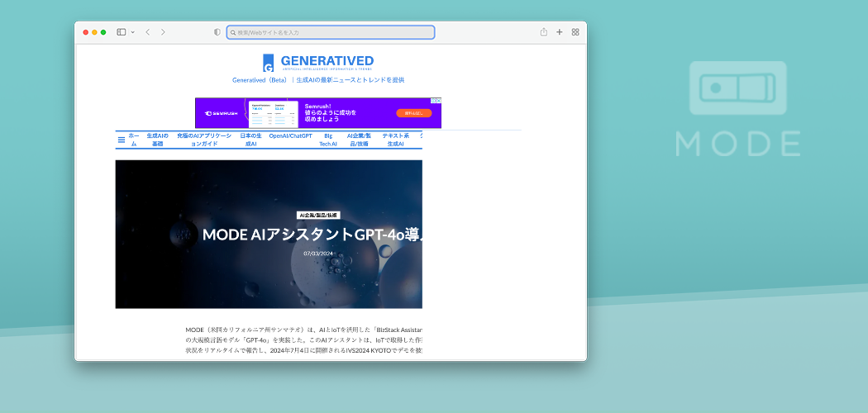868x413 pixels.
Task: Close the Semrush ad with X icon
Action: [437, 101]
